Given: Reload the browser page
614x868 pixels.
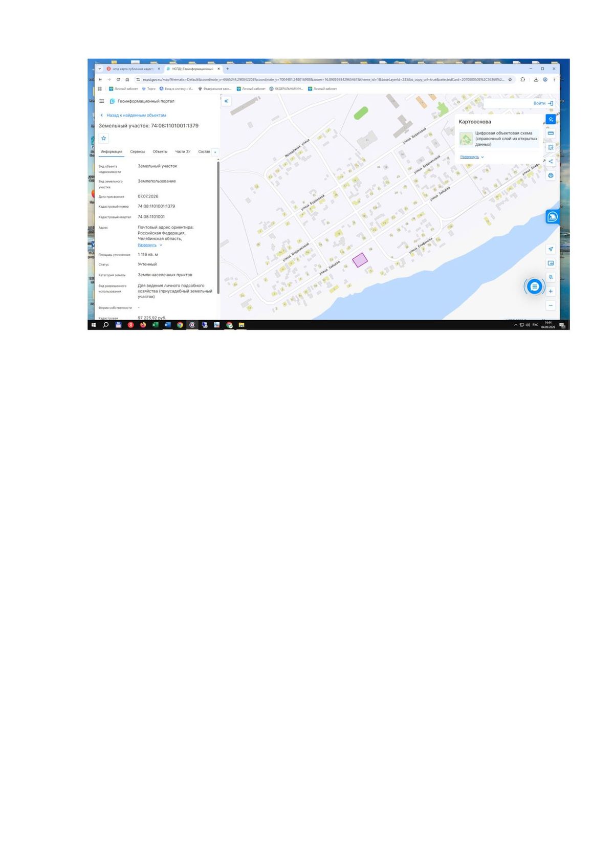Looking at the screenshot, I should click(118, 80).
